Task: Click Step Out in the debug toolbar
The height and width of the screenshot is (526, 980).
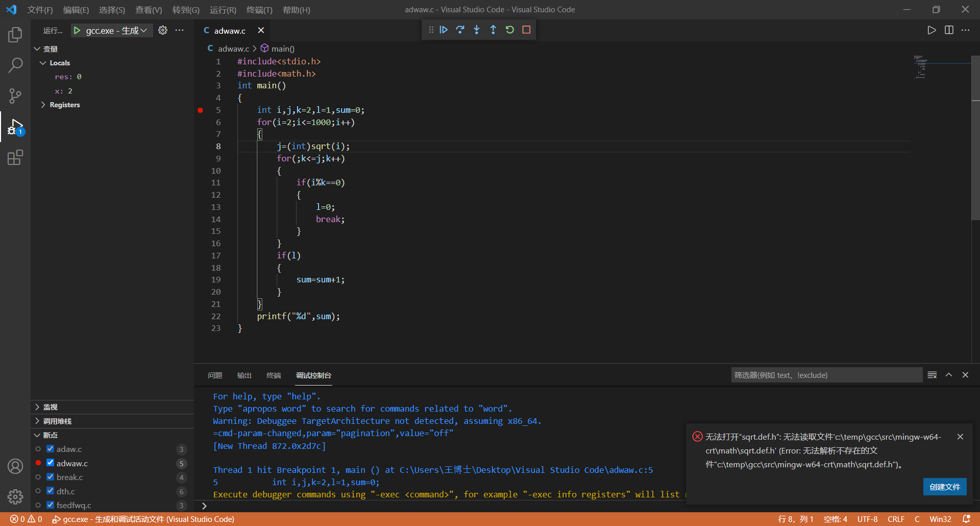Action: point(493,30)
